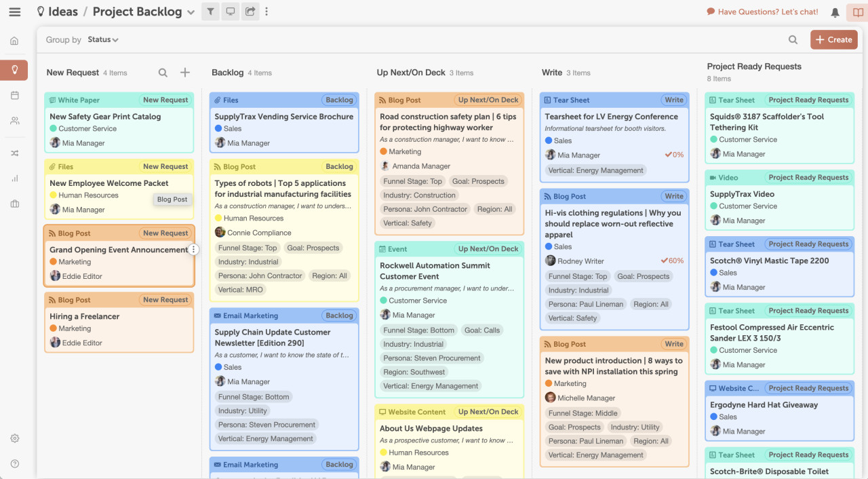The image size is (868, 479).
Task: Open the notifications bell
Action: (835, 12)
